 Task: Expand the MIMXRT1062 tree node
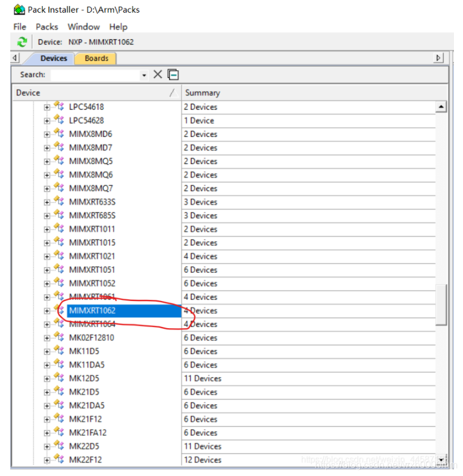[47, 311]
